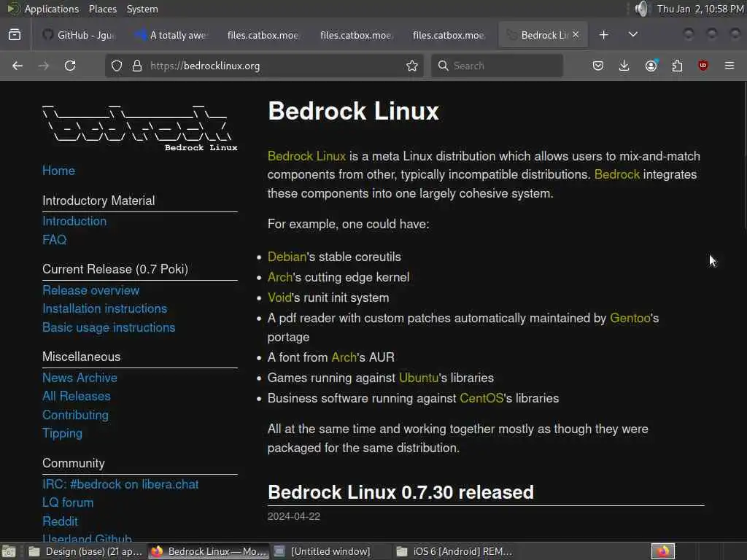The height and width of the screenshot is (560, 747).
Task: Open the downloads panel arrow icon
Action: pos(624,66)
